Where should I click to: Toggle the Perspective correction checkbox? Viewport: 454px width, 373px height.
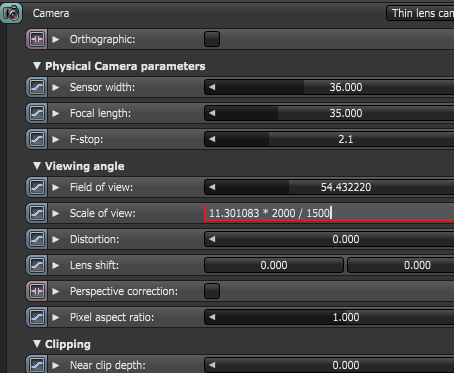[212, 291]
